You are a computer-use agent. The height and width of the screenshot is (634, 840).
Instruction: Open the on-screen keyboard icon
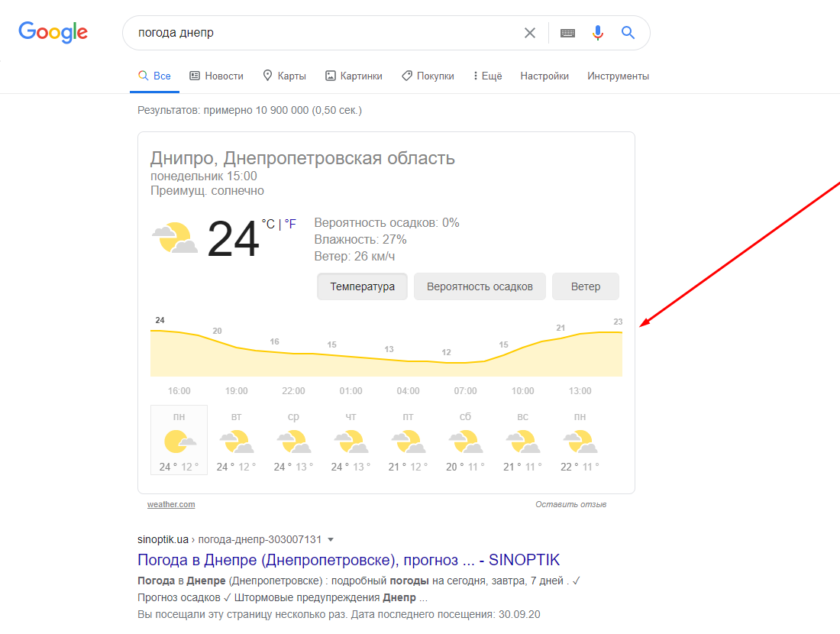click(x=567, y=33)
